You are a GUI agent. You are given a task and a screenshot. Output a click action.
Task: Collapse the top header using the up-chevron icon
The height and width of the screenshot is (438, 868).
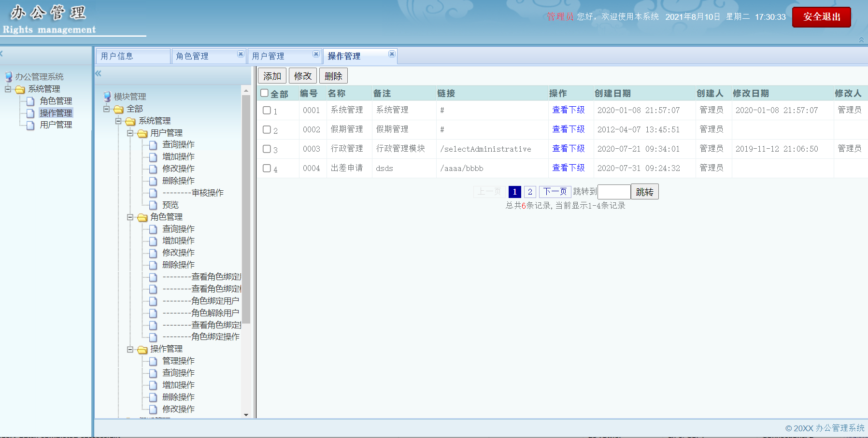coord(861,40)
